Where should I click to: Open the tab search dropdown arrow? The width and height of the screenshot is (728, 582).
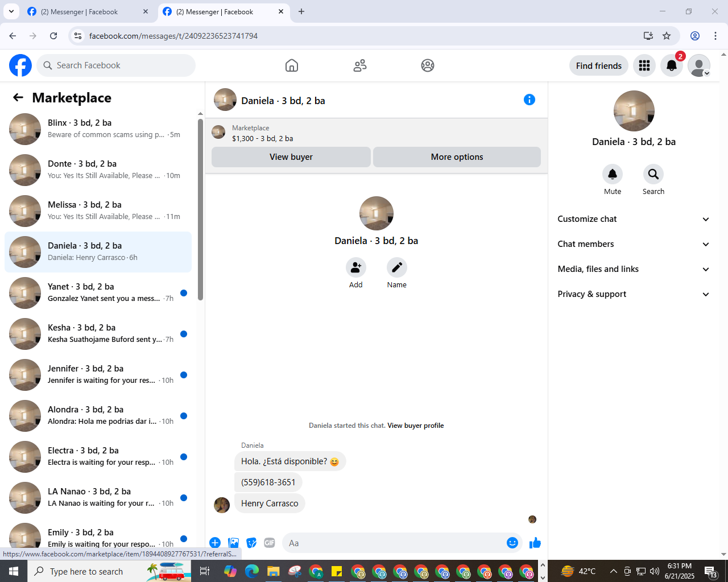tap(11, 11)
